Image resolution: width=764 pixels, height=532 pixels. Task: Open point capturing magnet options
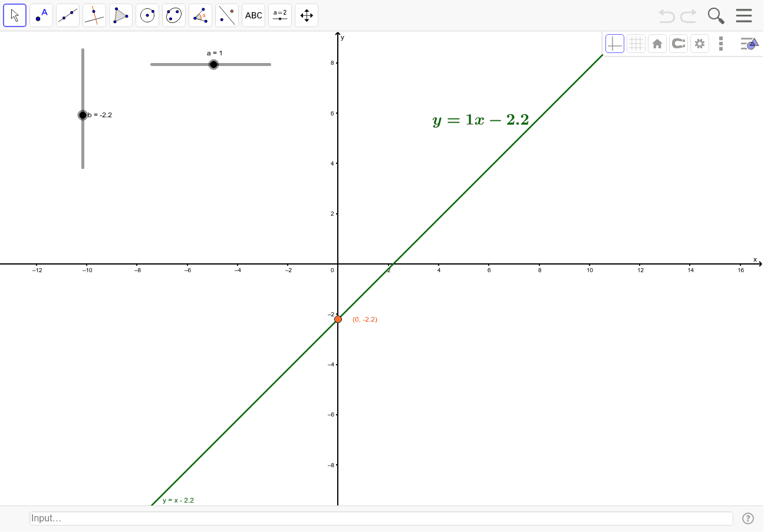click(679, 44)
